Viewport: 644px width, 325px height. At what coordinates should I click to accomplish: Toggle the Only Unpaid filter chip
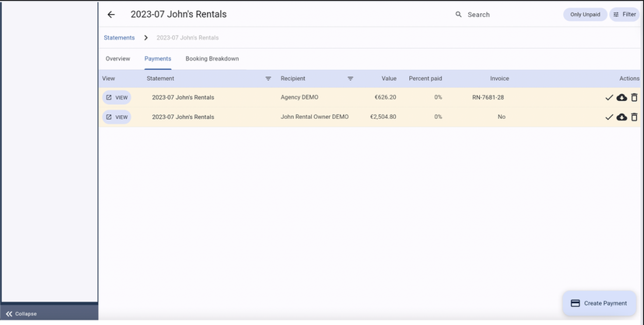point(585,14)
